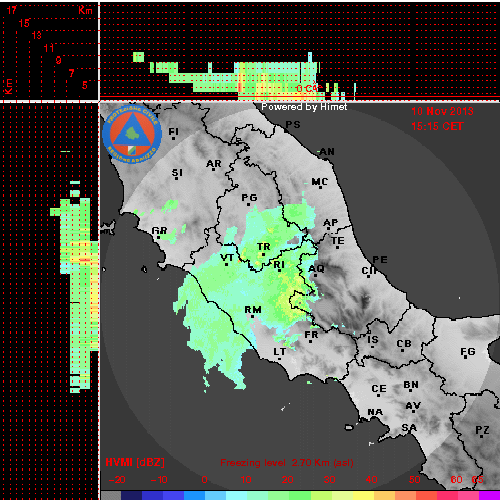Select the 'TE' city label on map
The height and width of the screenshot is (500, 500).
coord(338,240)
